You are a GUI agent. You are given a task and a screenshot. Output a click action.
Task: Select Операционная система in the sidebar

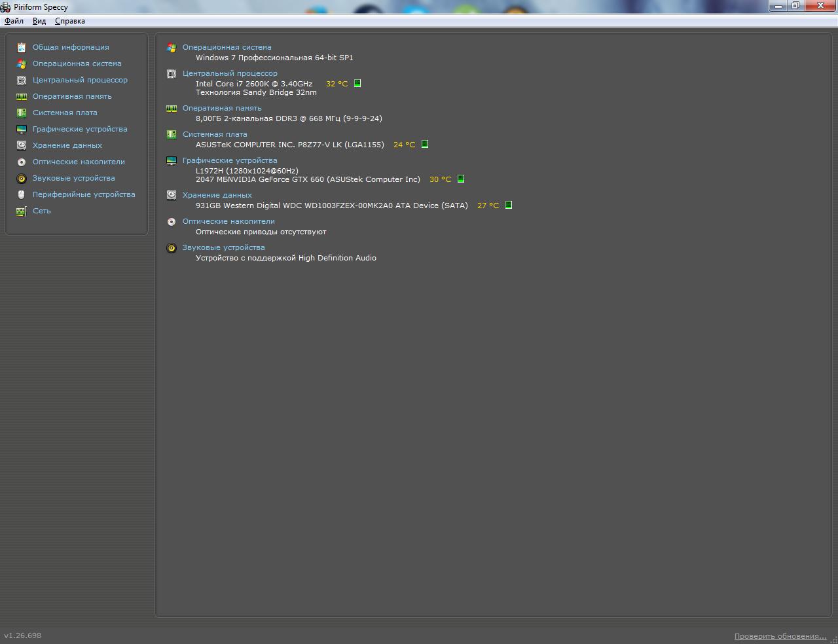point(77,63)
